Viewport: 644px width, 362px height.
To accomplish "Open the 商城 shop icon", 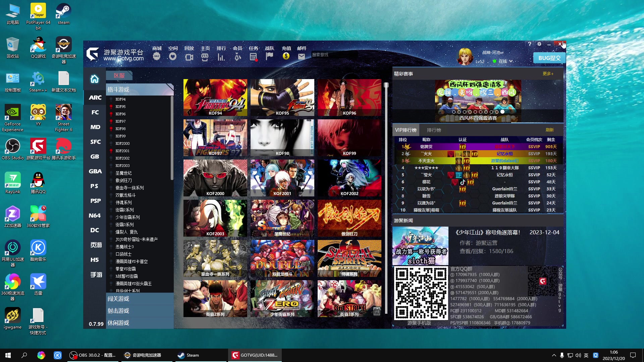I will click(157, 56).
